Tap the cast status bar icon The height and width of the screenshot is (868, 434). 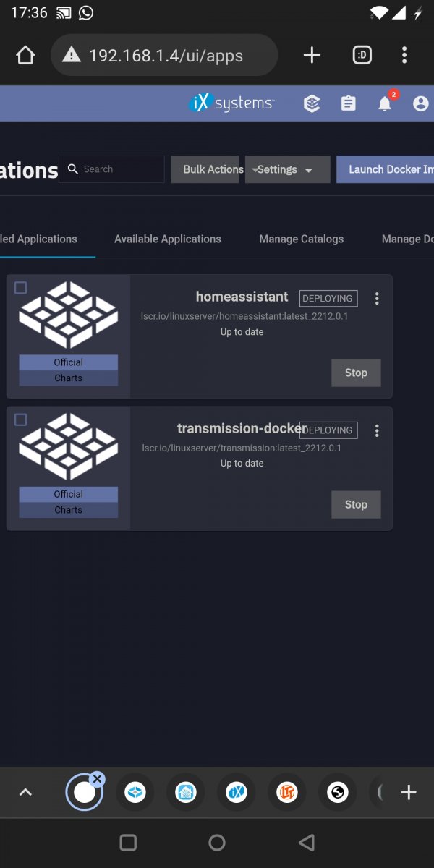tap(64, 13)
